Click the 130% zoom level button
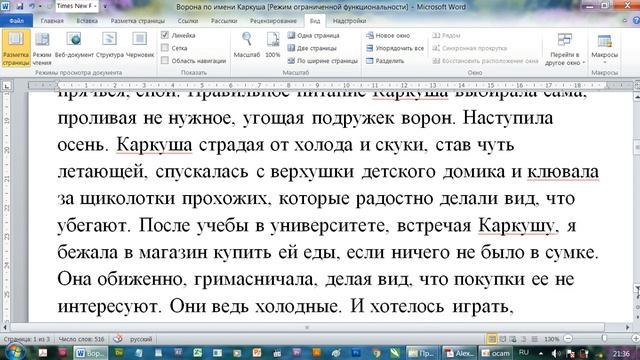Image resolution: width=640 pixels, height=360 pixels. [x=551, y=339]
